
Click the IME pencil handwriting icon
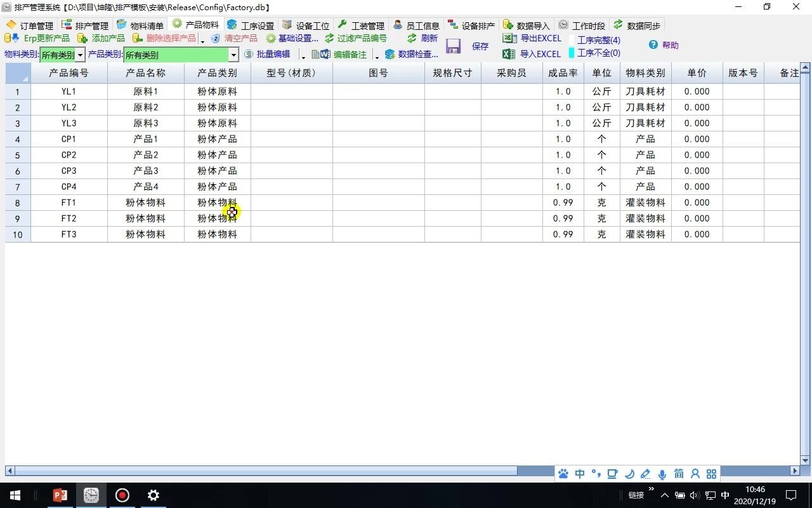[646, 474]
